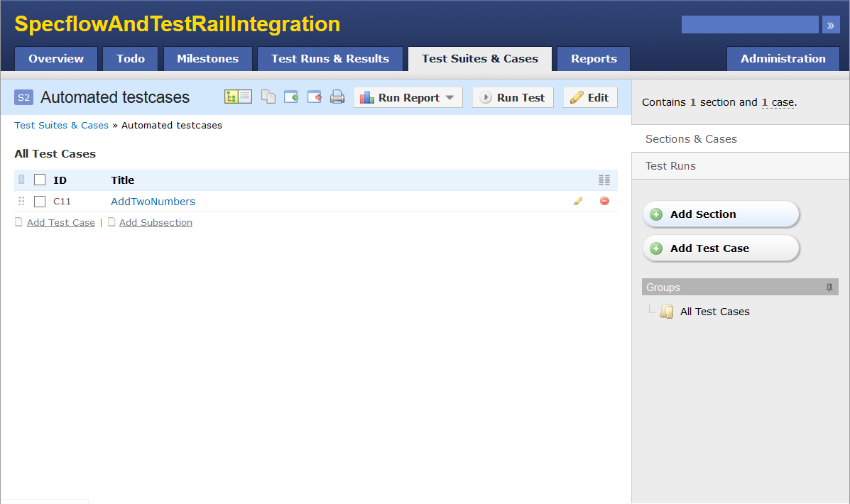Screen dimensions: 850x504
Task: Click the search input field
Action: (749, 25)
